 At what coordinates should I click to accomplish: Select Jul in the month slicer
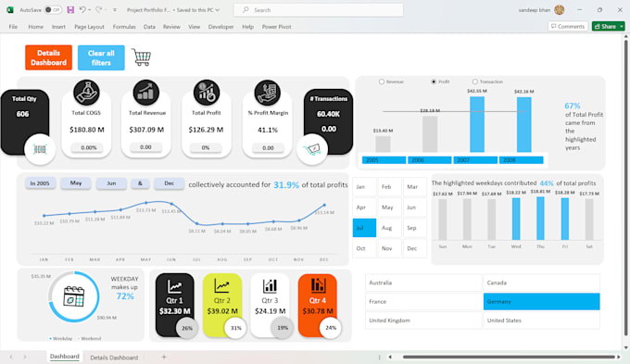pos(364,228)
